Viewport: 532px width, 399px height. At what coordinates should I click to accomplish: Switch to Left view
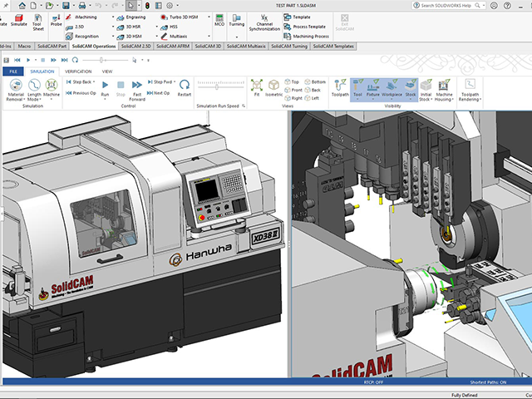click(312, 98)
